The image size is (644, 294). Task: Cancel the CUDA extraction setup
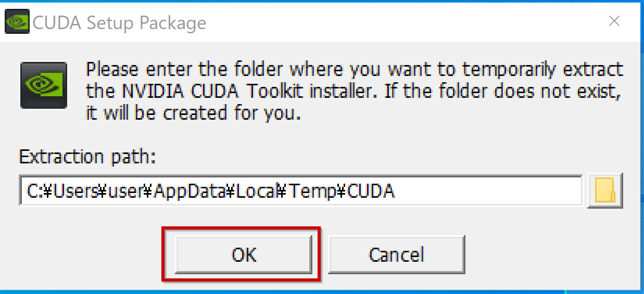point(396,254)
